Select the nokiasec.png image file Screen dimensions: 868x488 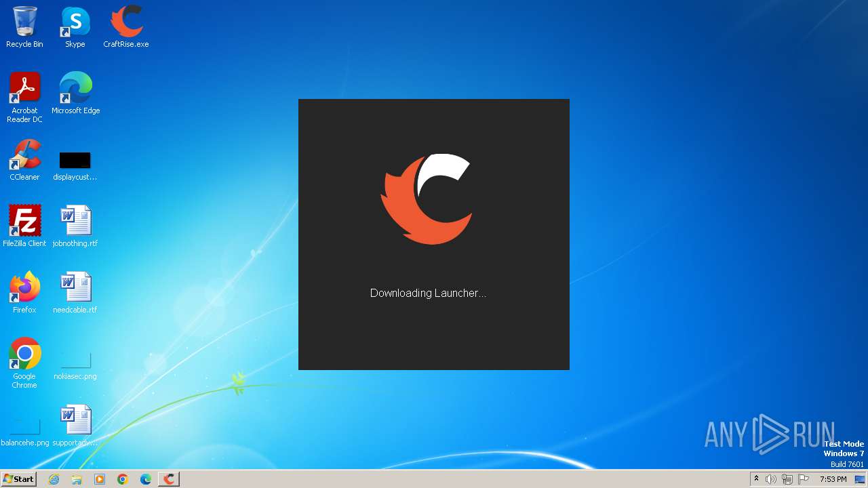coord(75,365)
